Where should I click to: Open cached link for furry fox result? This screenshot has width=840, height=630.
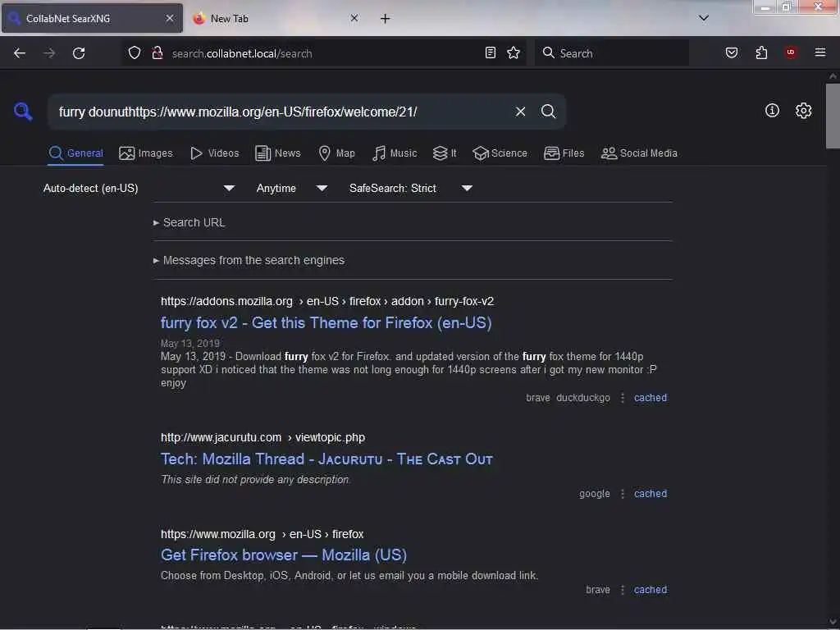coord(651,398)
